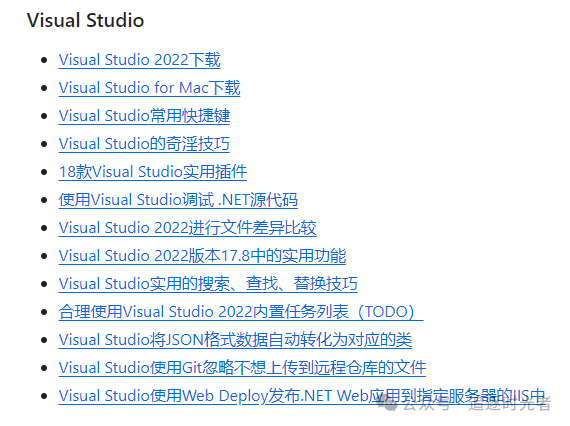Open Visual Studio使用Web Deploy发布.NET Web应用 link
The width and height of the screenshot is (570, 426).
(302, 395)
